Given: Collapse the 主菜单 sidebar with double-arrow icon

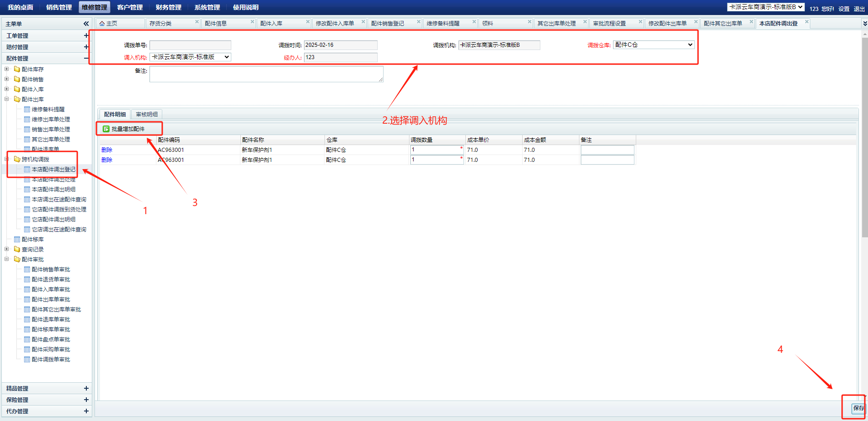Looking at the screenshot, I should coord(86,24).
